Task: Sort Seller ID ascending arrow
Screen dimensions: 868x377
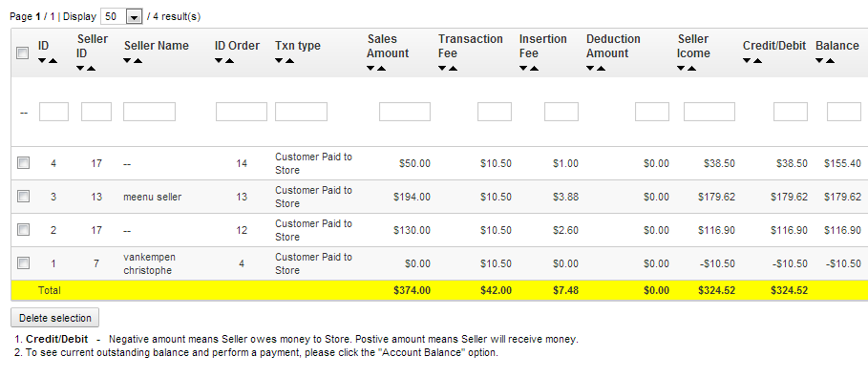Action: click(91, 68)
